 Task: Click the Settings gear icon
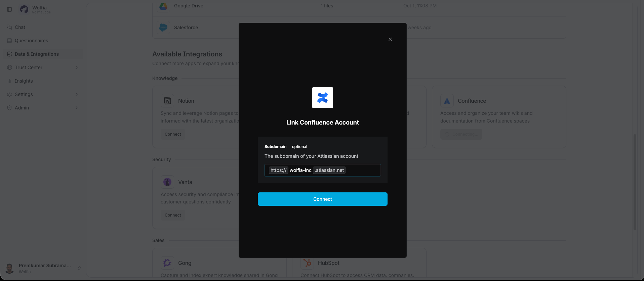pos(9,94)
